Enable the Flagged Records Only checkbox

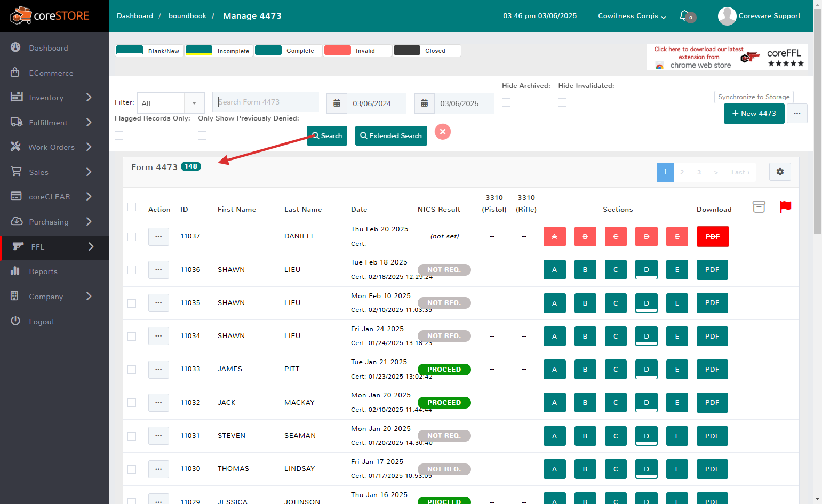(119, 135)
